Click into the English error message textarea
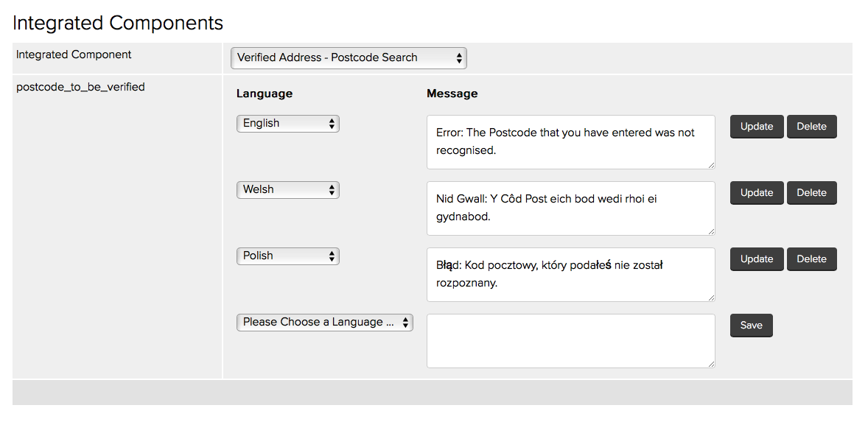Image resolution: width=868 pixels, height=422 pixels. 570,141
